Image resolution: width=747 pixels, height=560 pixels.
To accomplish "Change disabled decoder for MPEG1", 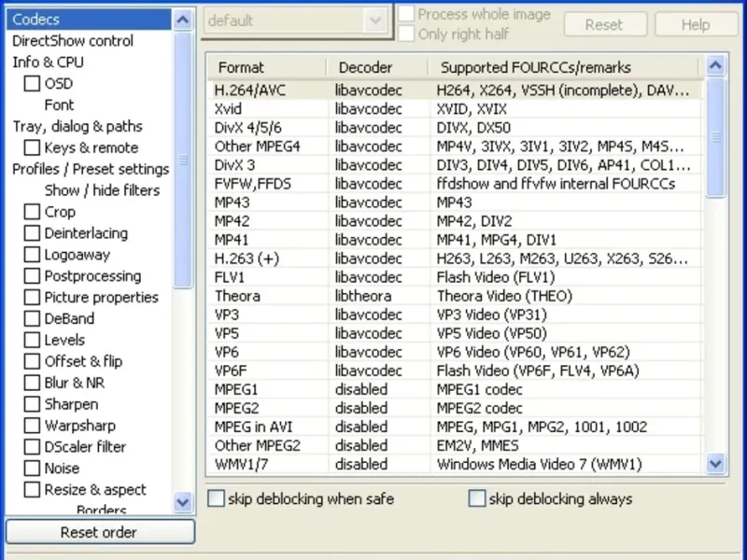I will tap(361, 389).
